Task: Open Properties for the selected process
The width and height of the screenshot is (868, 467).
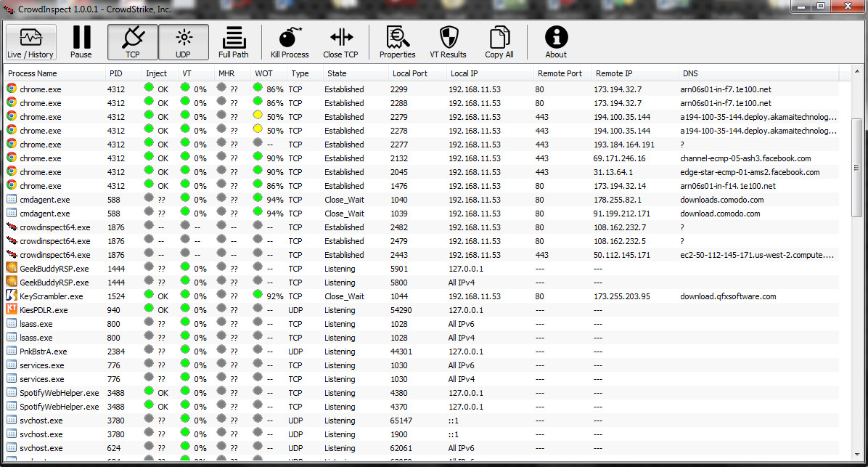Action: (398, 42)
